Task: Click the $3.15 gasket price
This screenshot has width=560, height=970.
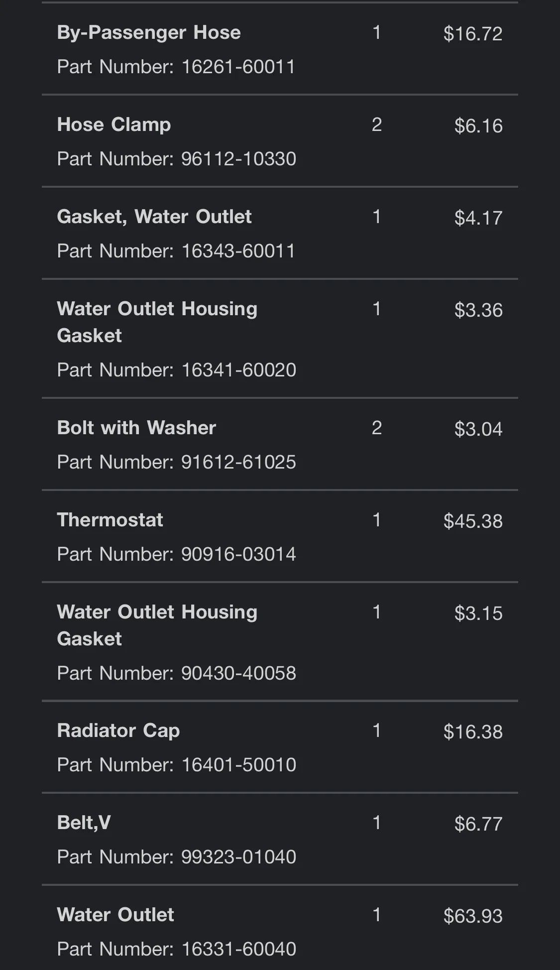Action: click(x=478, y=613)
